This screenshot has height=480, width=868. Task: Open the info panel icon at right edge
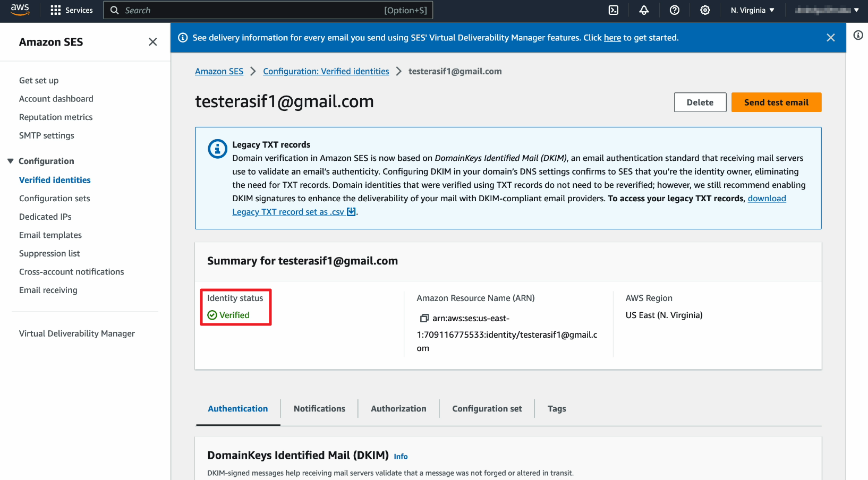coord(858,35)
